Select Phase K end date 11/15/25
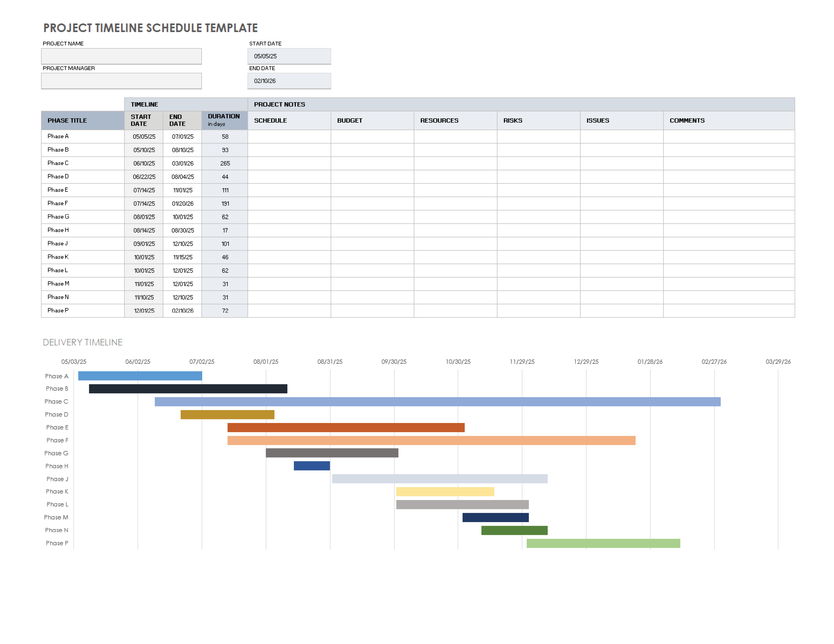 click(182, 257)
